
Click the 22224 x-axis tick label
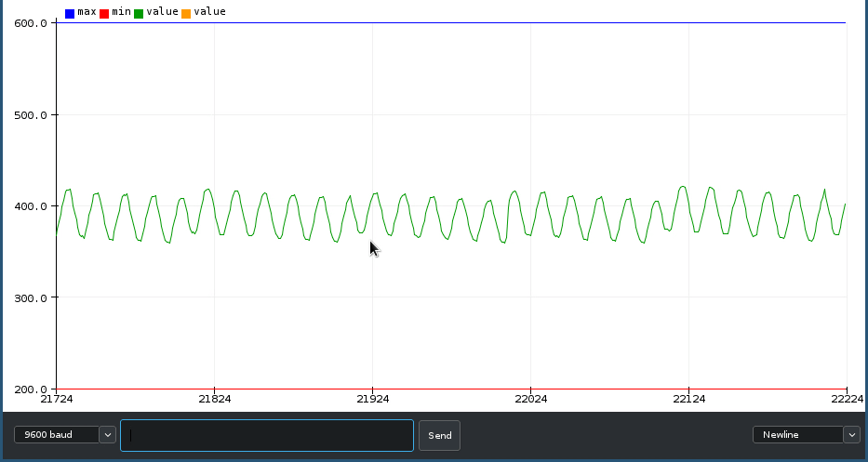[x=846, y=399]
